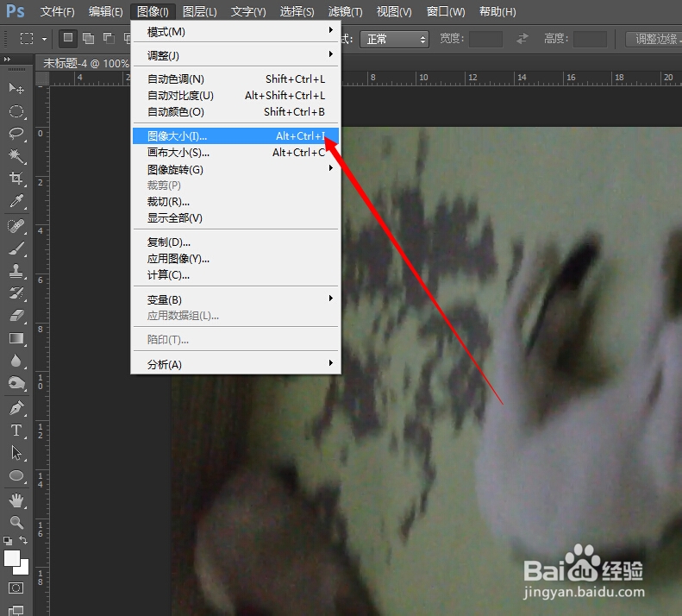This screenshot has height=616, width=682.
Task: Expand the 变量(B) submenu
Action: (235, 299)
